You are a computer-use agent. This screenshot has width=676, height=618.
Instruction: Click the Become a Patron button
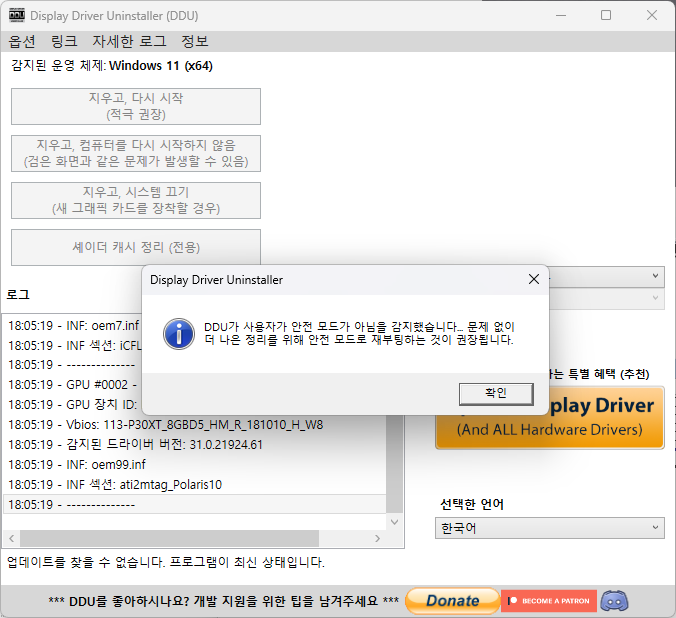tap(549, 601)
